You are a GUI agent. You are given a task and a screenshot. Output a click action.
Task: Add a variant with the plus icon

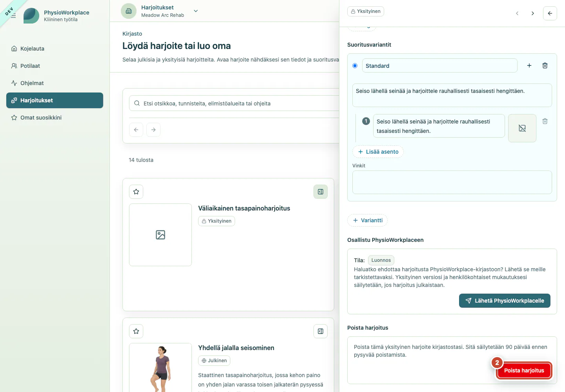pos(529,65)
